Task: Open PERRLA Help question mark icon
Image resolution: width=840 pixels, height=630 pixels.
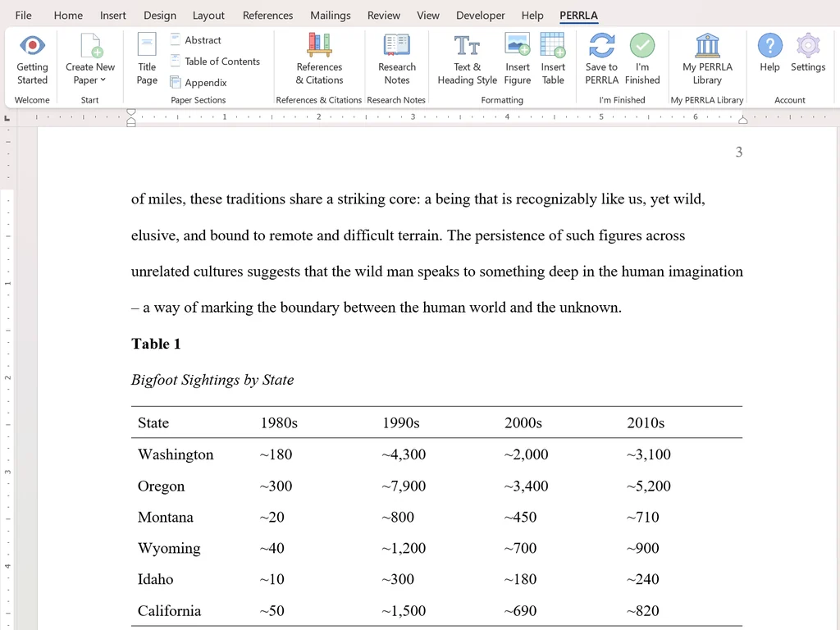Action: point(769,46)
